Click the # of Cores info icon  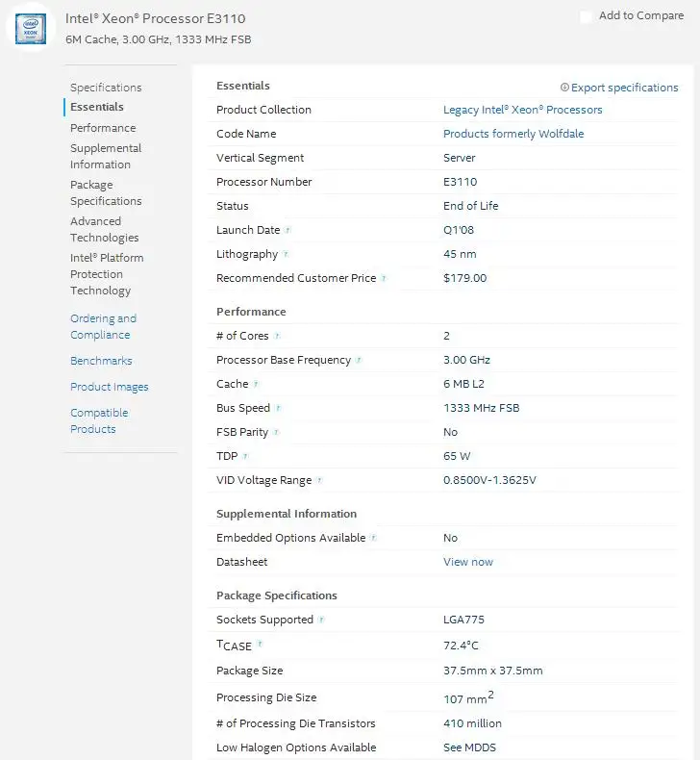click(277, 336)
